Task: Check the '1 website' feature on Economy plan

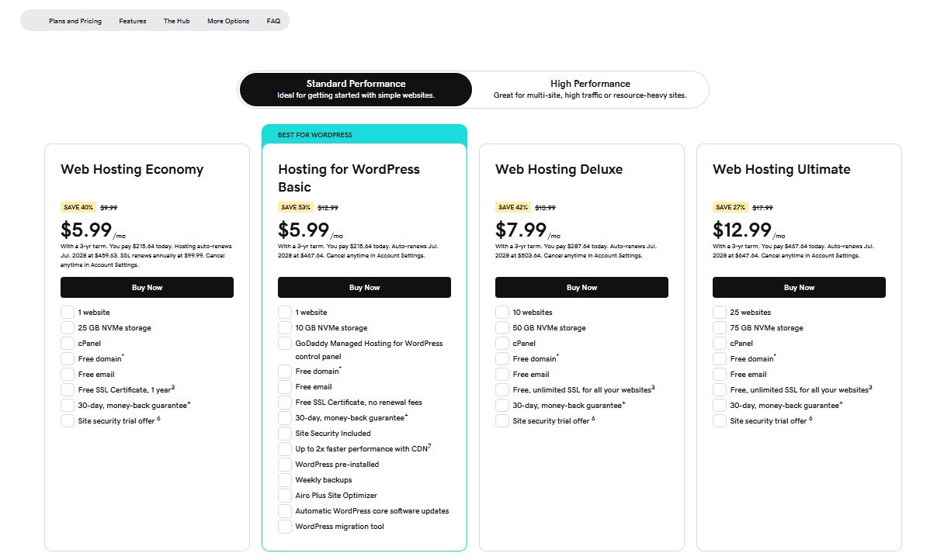Action: tap(68, 312)
